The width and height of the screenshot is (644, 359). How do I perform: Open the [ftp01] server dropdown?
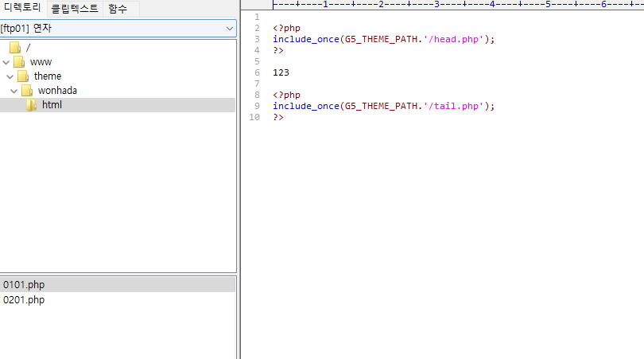pos(229,29)
